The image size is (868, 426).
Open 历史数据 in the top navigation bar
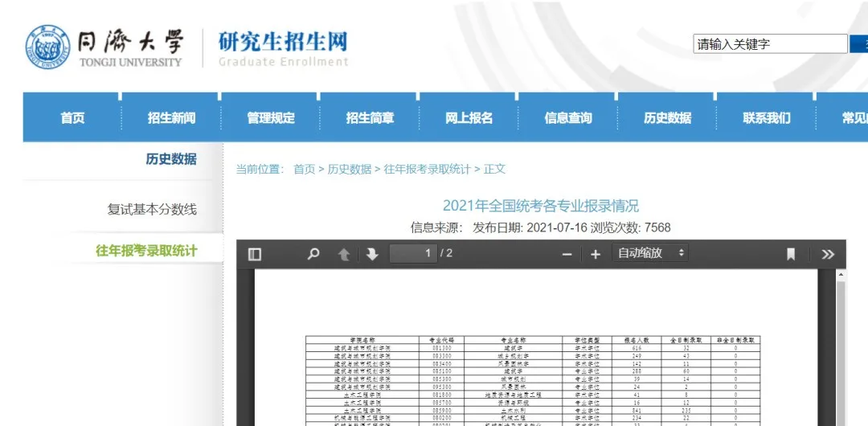[x=668, y=118]
